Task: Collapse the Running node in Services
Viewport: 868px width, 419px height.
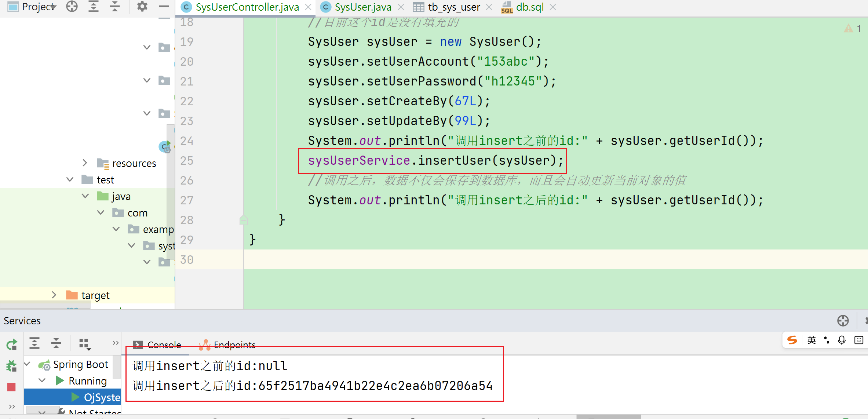Action: pos(42,380)
